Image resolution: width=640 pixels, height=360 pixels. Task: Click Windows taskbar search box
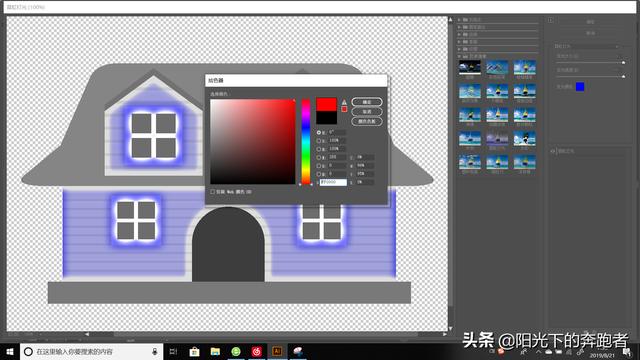[91, 351]
